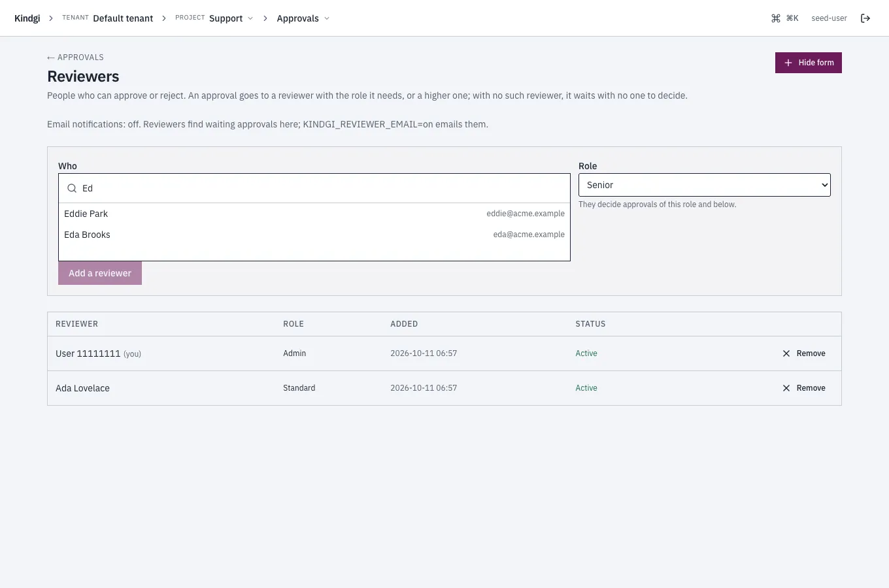Go back via the ← Approvals link
Viewport: 889px width, 588px height.
[x=75, y=57]
